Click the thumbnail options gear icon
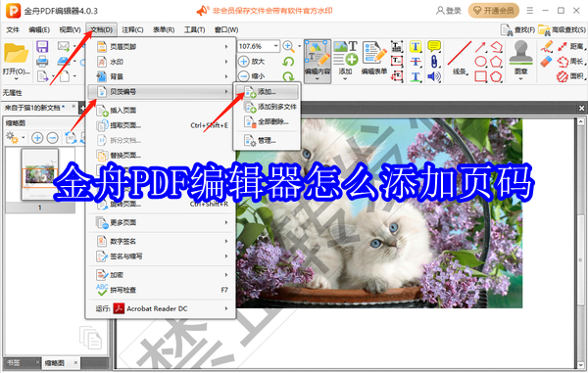Viewport: 588px width, 373px height. [x=13, y=138]
